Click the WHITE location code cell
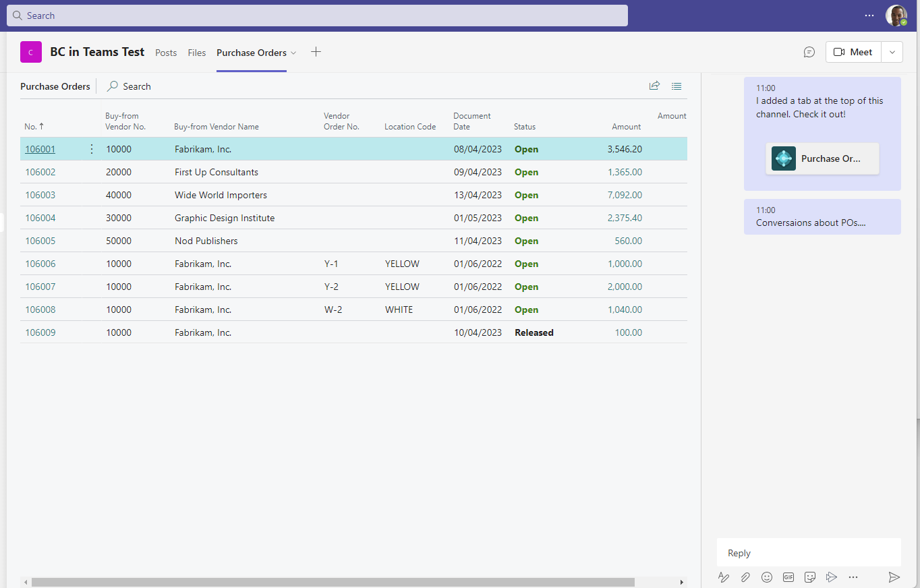Screen dimensions: 920x588 (x=399, y=310)
